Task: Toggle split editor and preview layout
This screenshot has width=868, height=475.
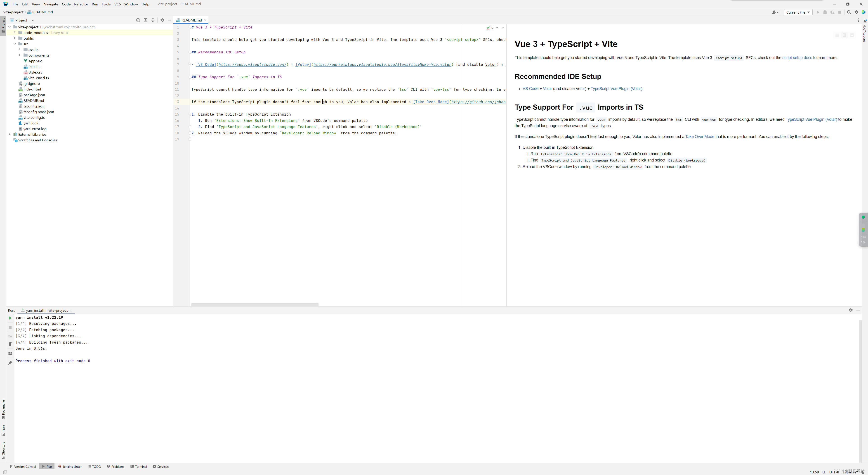Action: 845,35
